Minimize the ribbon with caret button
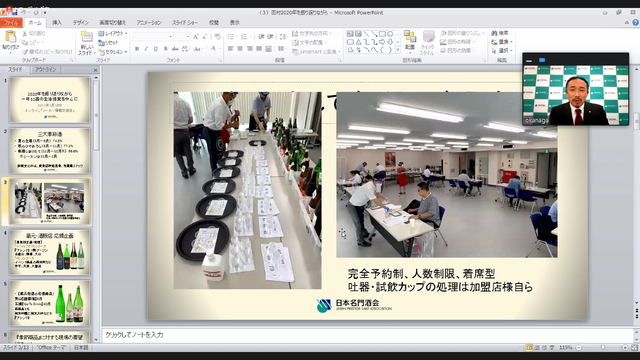This screenshot has width=640, height=360. pos(627,22)
